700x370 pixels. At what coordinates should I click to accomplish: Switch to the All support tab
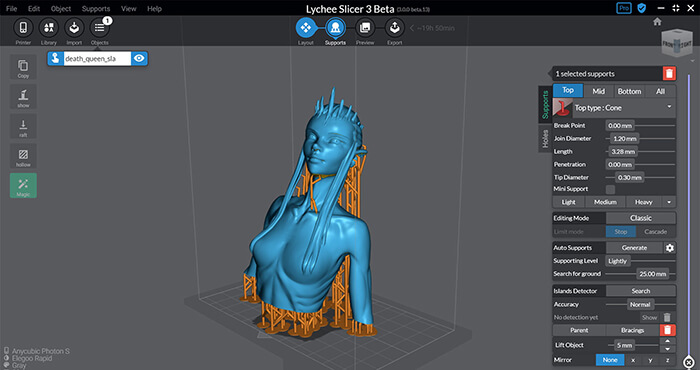tap(660, 91)
